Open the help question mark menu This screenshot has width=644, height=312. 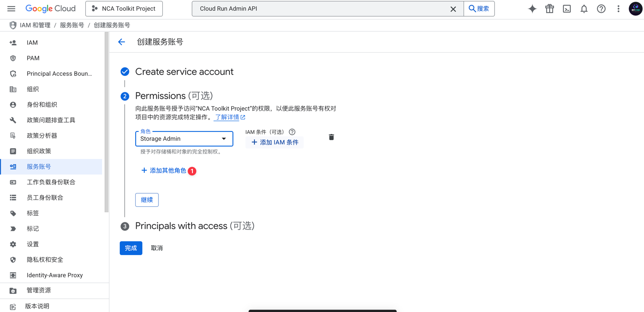(x=601, y=9)
